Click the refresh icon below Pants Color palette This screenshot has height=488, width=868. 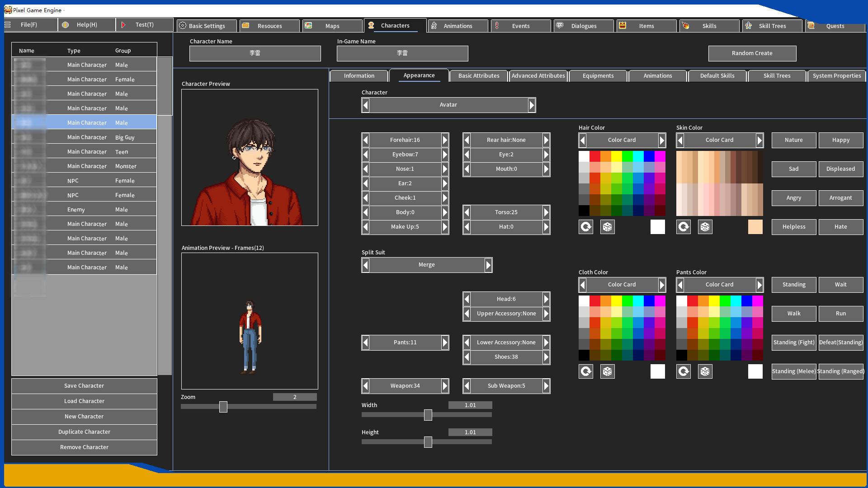683,371
